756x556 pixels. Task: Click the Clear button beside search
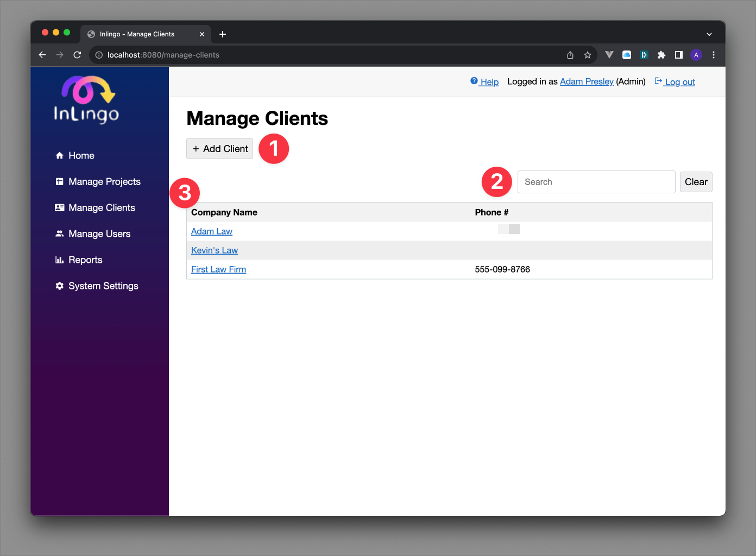(696, 182)
